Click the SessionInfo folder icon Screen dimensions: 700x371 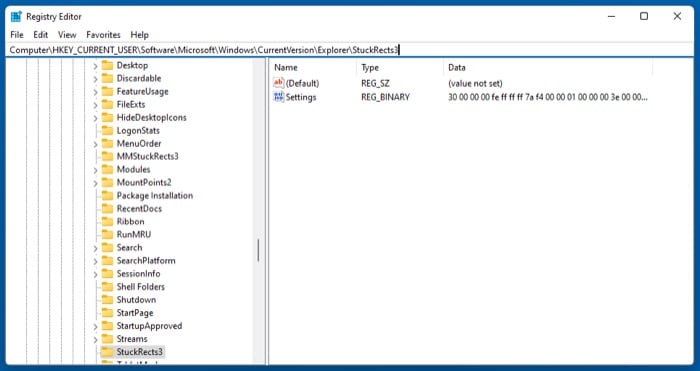coord(107,274)
